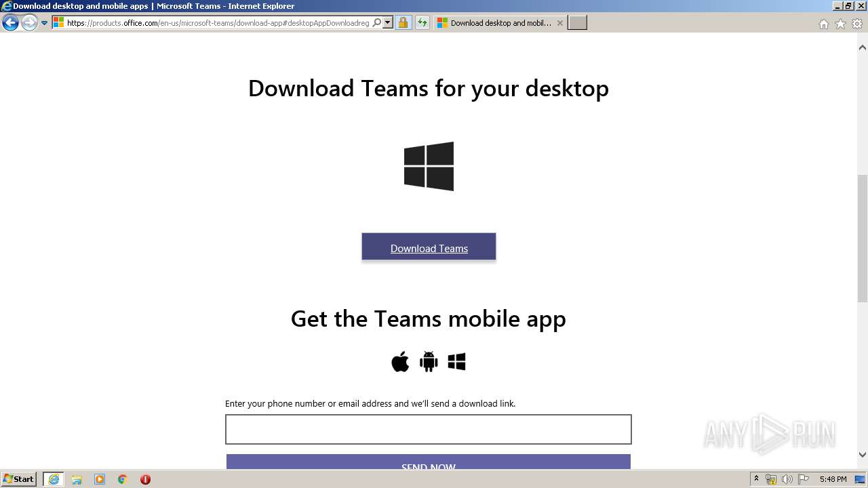Go to the browser Home page icon
The image size is (868, 488).
(x=823, y=24)
